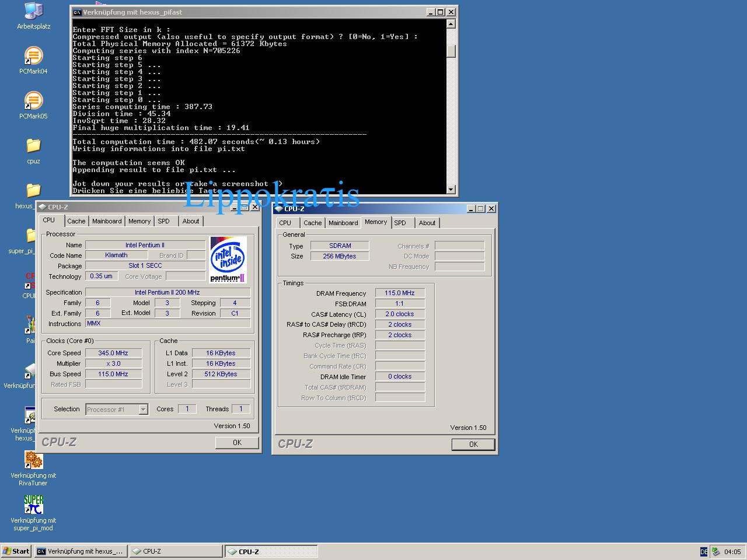Click the network tray icon beside the clock
The width and height of the screenshot is (747, 560).
pyautogui.click(x=715, y=551)
